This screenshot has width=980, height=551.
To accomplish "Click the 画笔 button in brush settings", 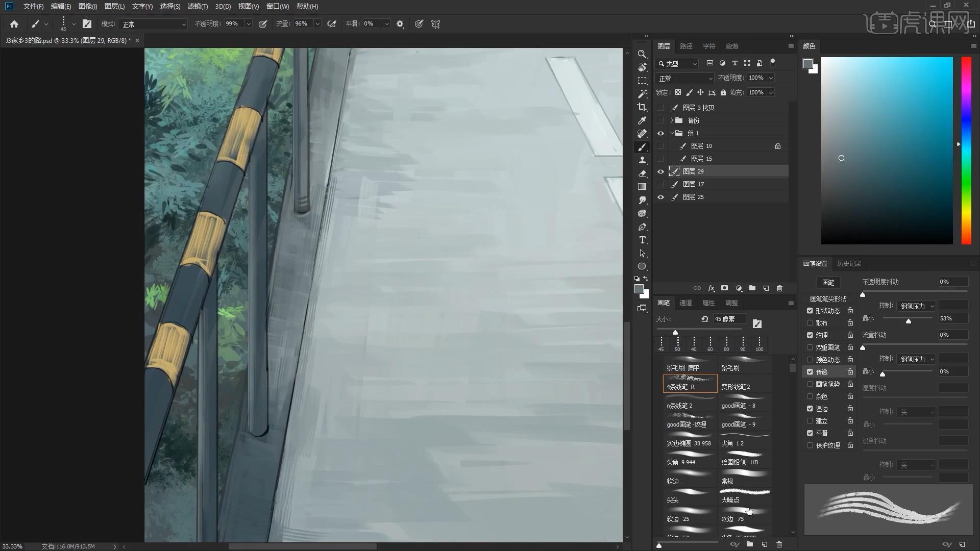I will [828, 282].
